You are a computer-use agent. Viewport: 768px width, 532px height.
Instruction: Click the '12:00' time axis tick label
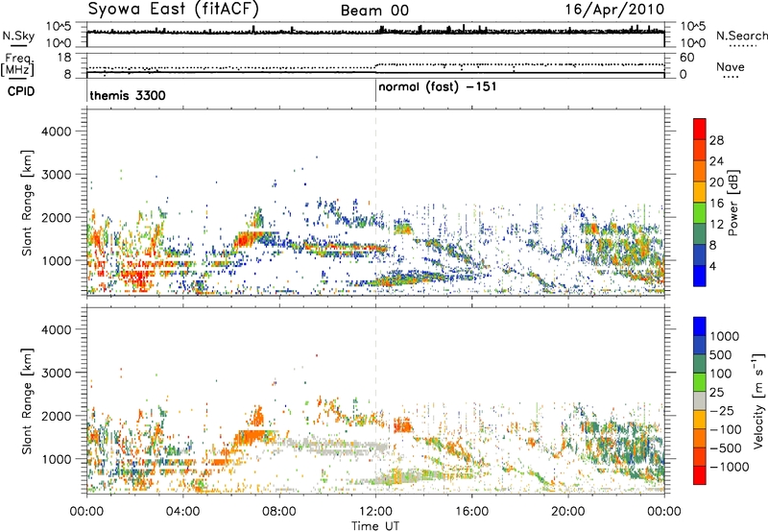(375, 512)
